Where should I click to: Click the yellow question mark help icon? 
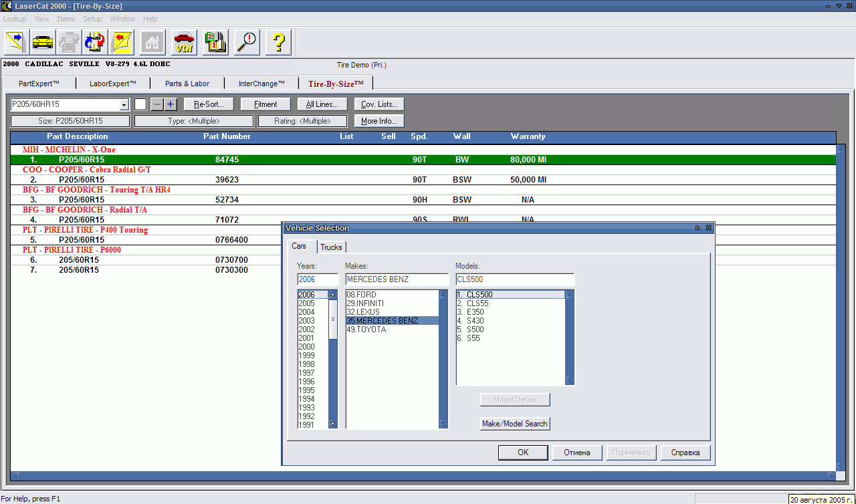[279, 43]
